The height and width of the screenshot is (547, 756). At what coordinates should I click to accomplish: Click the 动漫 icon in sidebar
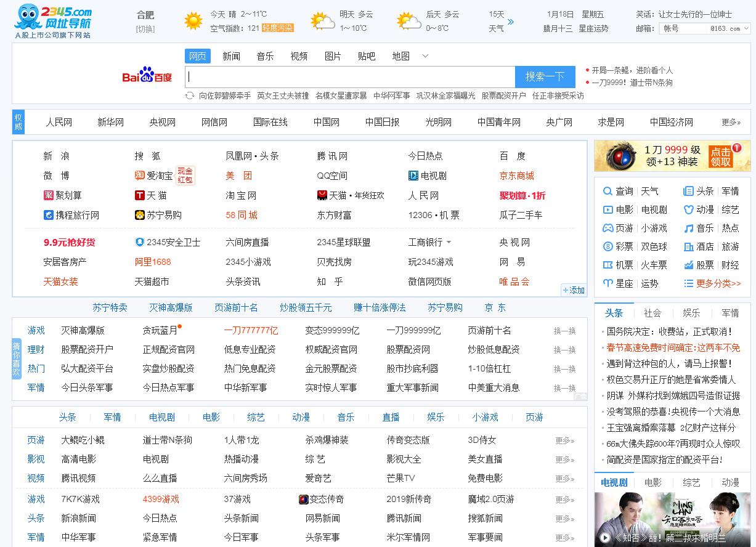[688, 209]
